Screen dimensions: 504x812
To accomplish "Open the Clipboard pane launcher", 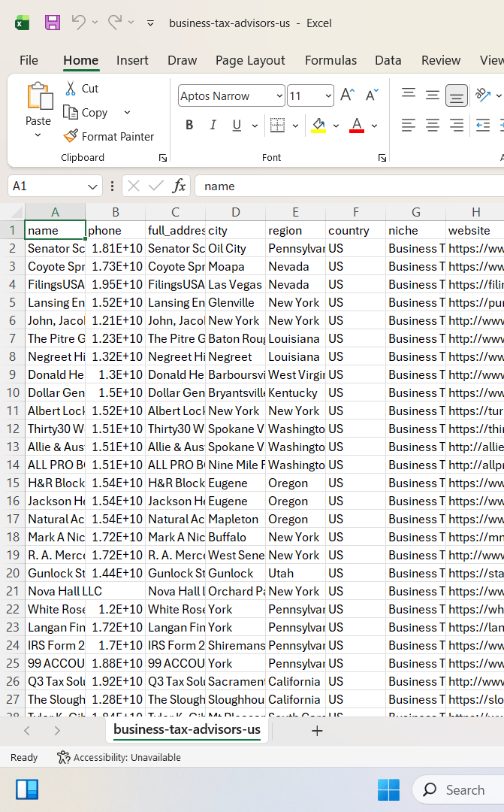I will pos(162,158).
